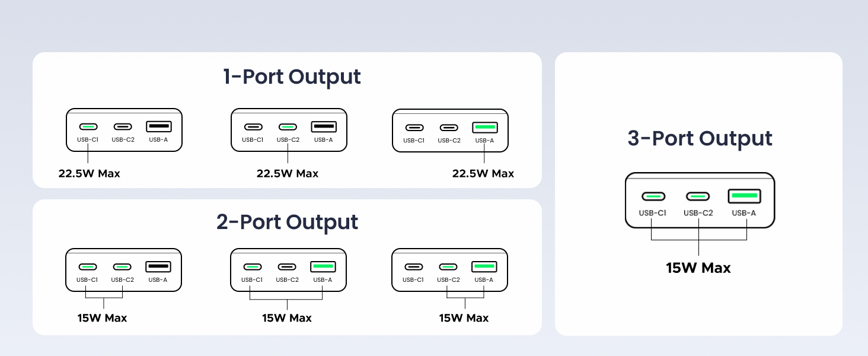Click "USB-A" label under green 1-Port USB-A port
This screenshot has width=868, height=356.
click(x=484, y=141)
